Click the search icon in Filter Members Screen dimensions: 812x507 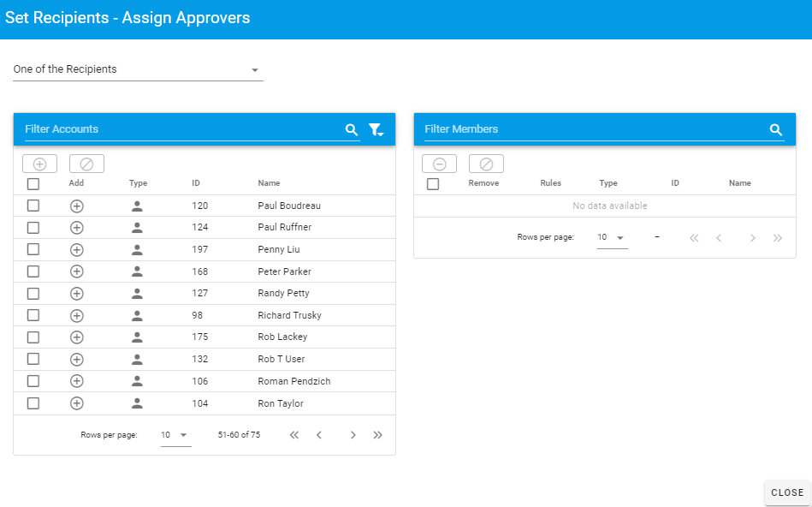point(775,129)
